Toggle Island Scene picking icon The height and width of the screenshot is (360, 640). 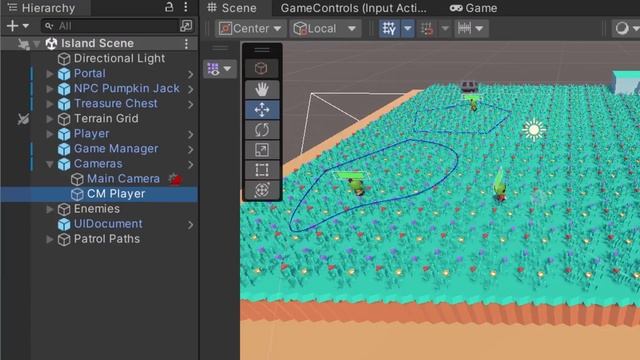pos(23,44)
